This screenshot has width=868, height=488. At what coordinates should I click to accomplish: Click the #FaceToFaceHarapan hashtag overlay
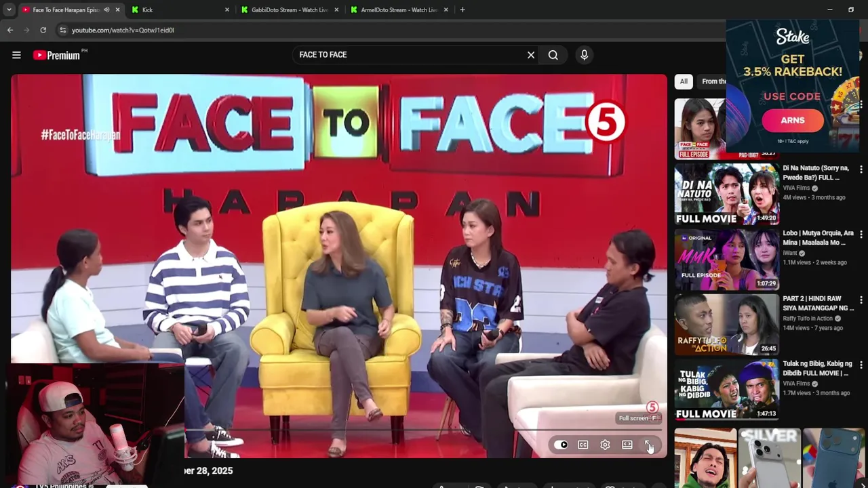pyautogui.click(x=80, y=135)
